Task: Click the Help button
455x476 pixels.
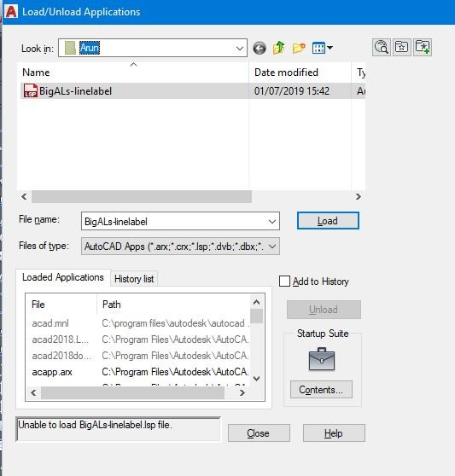Action: pyautogui.click(x=334, y=432)
